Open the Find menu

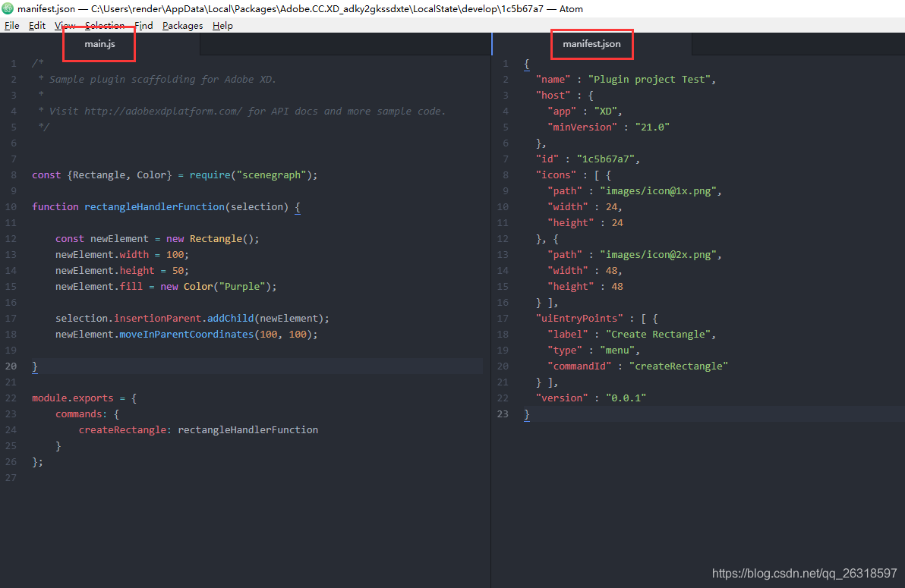143,25
